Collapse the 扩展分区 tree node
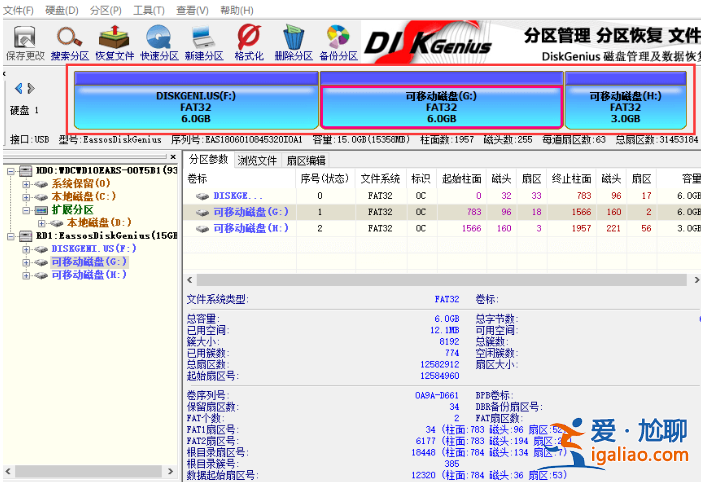 26,210
